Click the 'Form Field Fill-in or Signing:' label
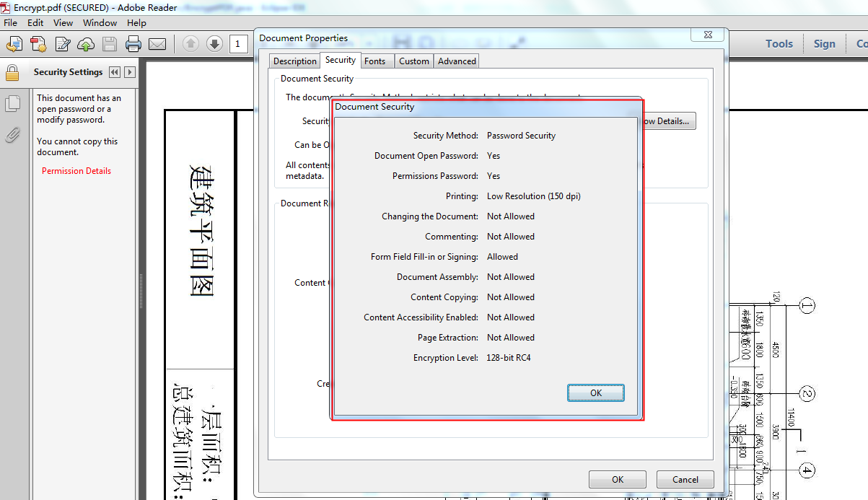 pos(424,257)
